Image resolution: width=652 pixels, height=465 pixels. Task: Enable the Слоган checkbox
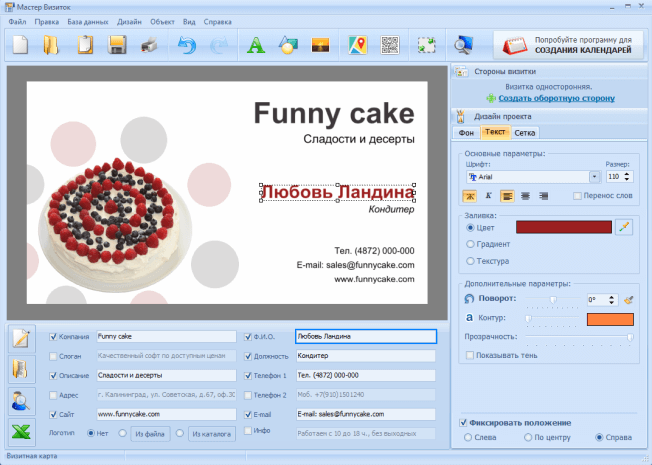(53, 356)
